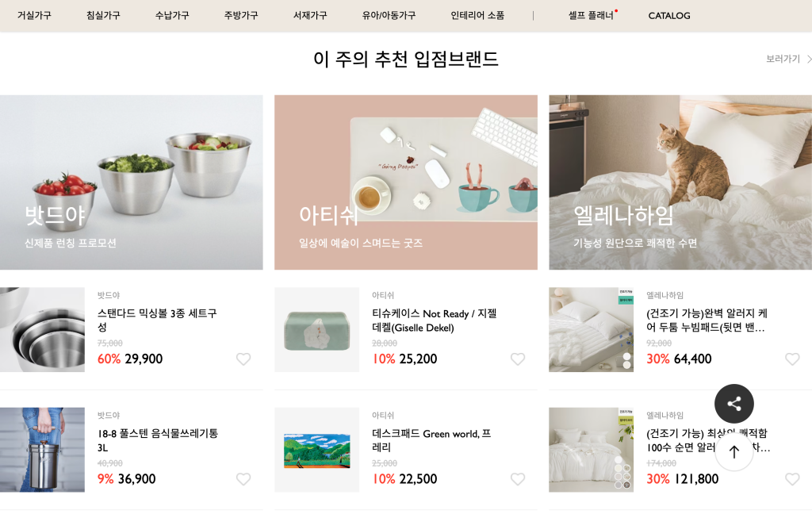Favorite the 18-8 풀스텐 음식물쓰레기통 3L

pyautogui.click(x=243, y=479)
